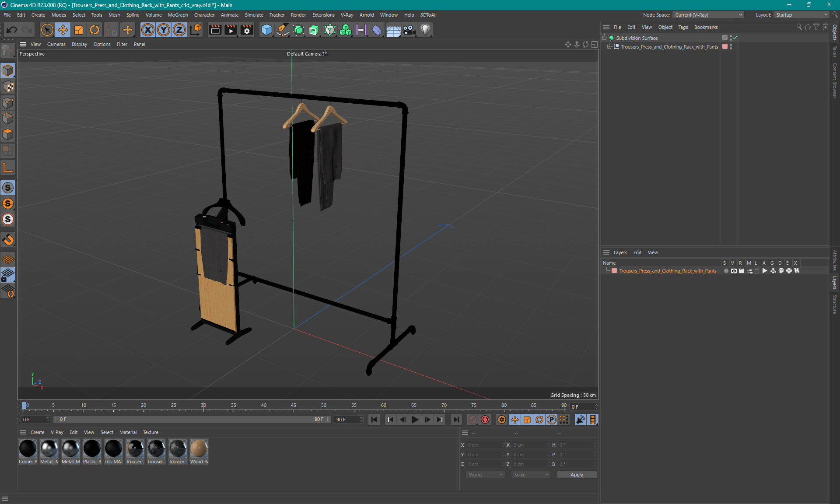
Task: Toggle Y axis lock
Action: coord(164,30)
